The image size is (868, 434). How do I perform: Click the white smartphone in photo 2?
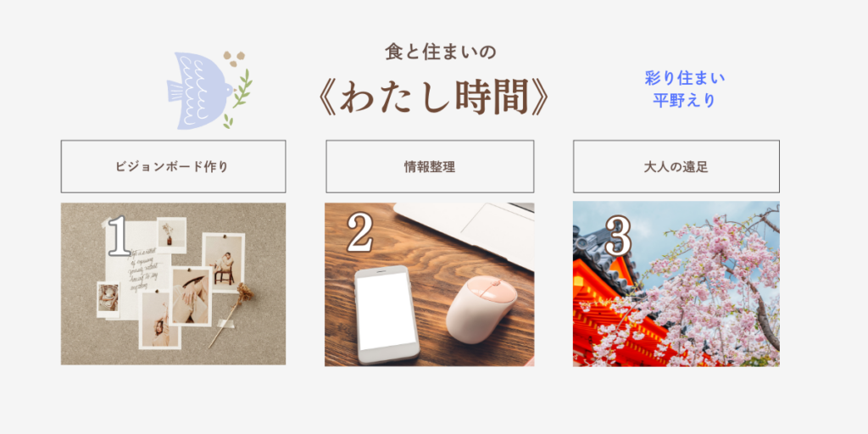pos(387,314)
